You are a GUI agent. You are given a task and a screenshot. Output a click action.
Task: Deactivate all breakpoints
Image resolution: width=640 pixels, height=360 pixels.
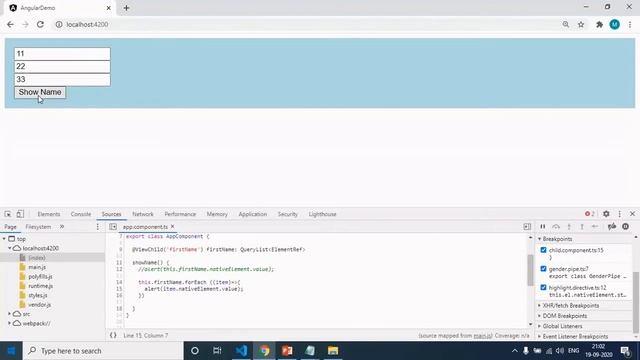click(x=612, y=227)
